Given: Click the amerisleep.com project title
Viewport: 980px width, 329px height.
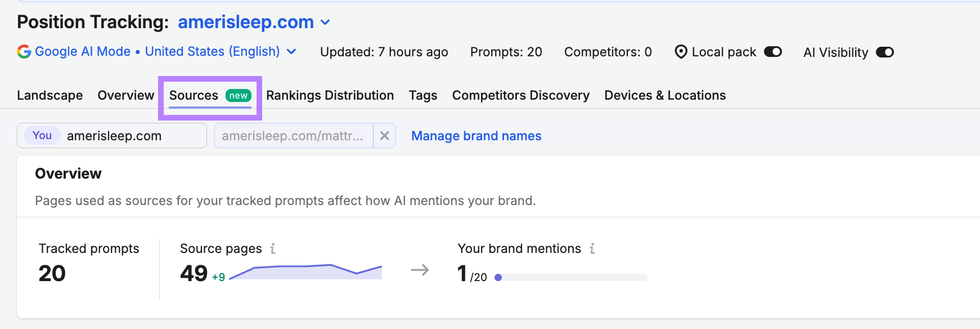Looking at the screenshot, I should click(246, 22).
